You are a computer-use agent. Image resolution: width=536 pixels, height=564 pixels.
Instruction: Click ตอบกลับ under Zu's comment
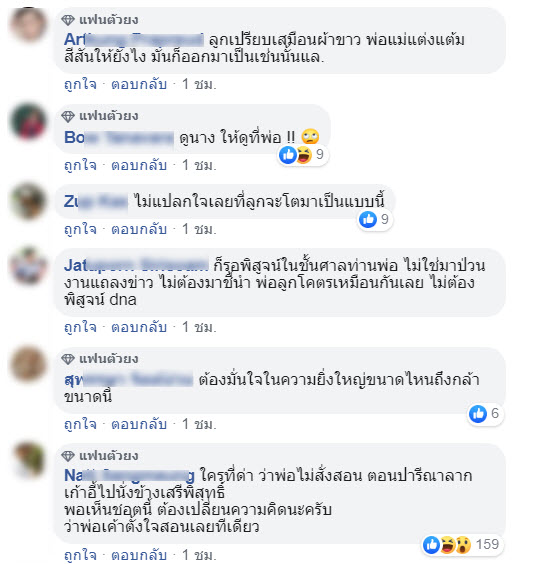pos(139,229)
